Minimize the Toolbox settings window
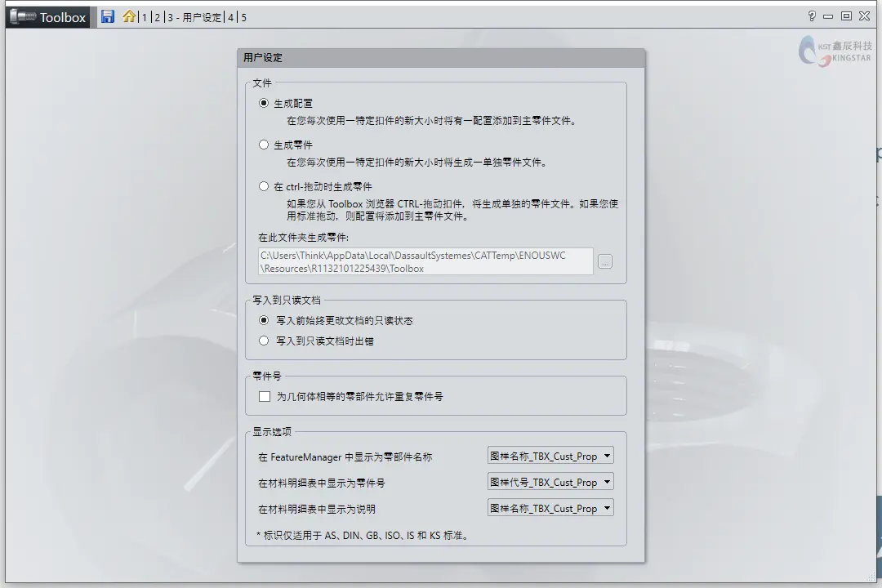The height and width of the screenshot is (588, 882). click(828, 16)
